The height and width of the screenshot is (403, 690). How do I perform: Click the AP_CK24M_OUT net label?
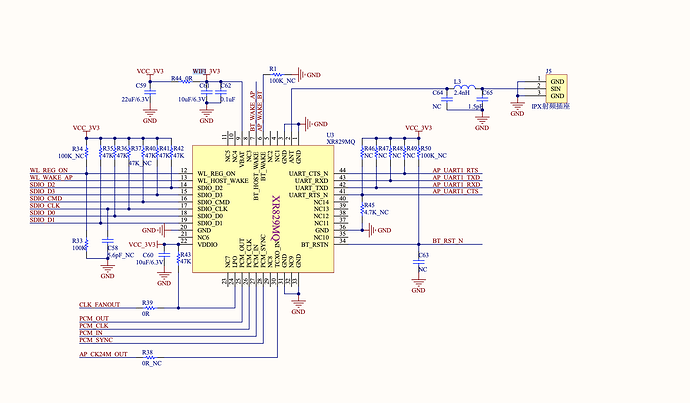coord(103,354)
